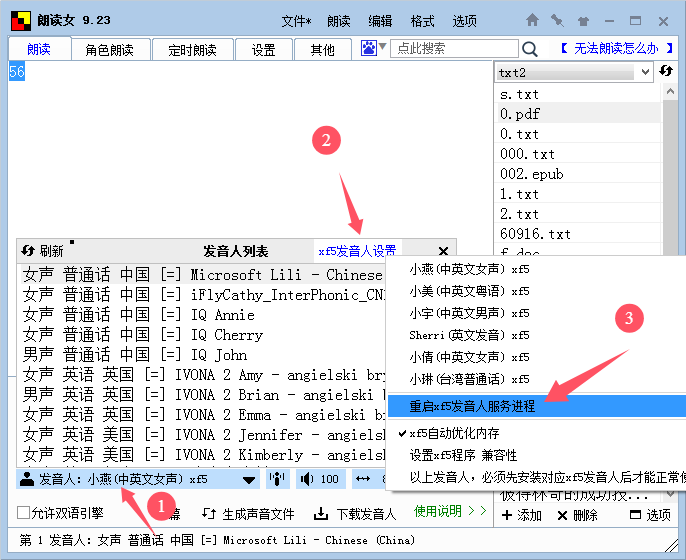Click the home icon in title bar

point(532,20)
